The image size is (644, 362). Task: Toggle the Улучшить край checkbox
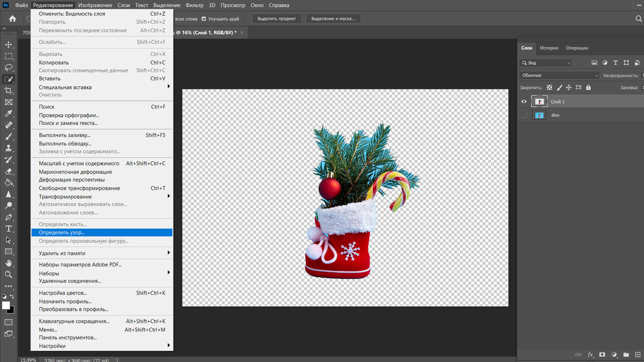[x=204, y=19]
